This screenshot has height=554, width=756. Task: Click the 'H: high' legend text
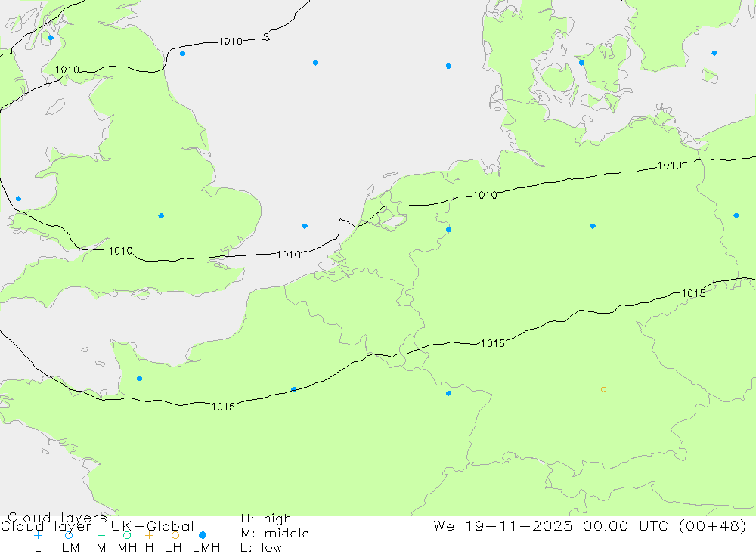tap(266, 518)
